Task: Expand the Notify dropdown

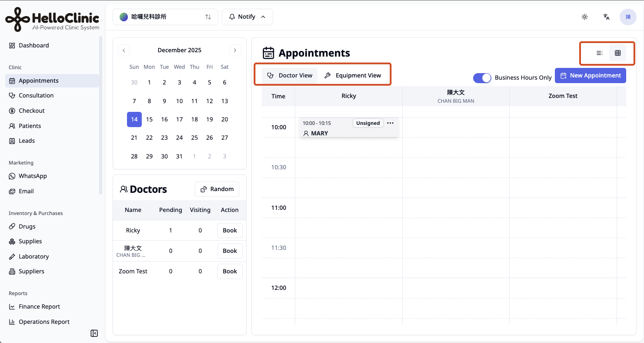Action: point(247,17)
